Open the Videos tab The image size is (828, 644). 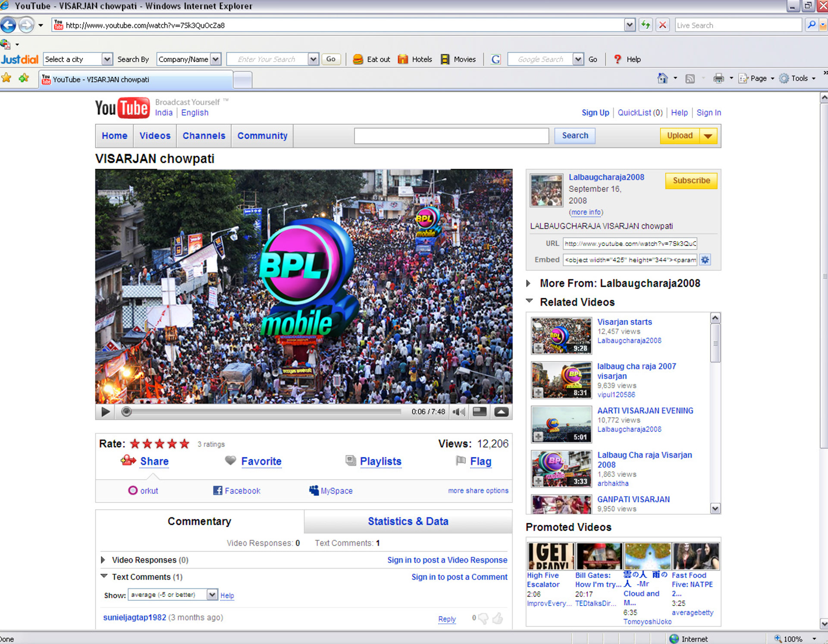pyautogui.click(x=155, y=136)
